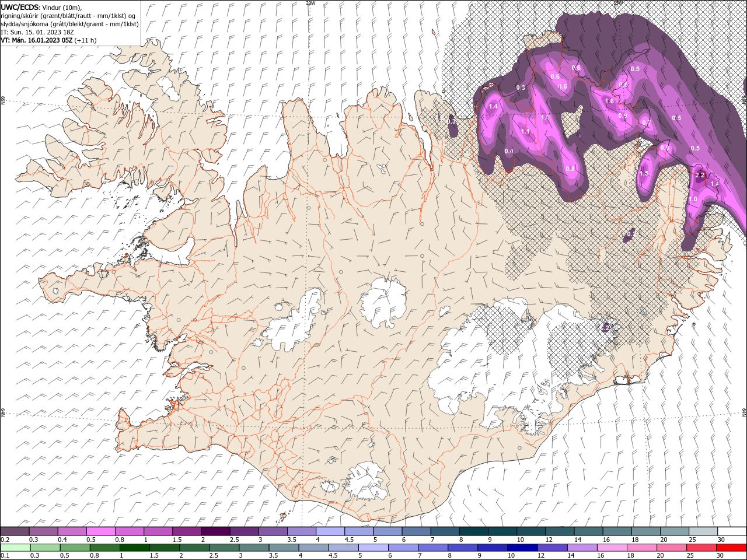This screenshot has width=747, height=560.
Task: Click the 'VT: Mán. 16.01.2023 05Z (+11 h)' line
Action: pos(49,40)
